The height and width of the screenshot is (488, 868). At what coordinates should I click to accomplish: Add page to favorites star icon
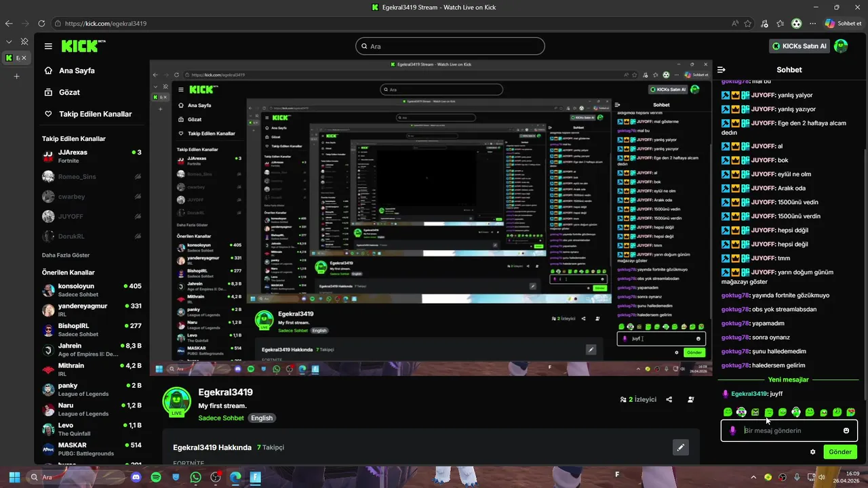tap(748, 23)
